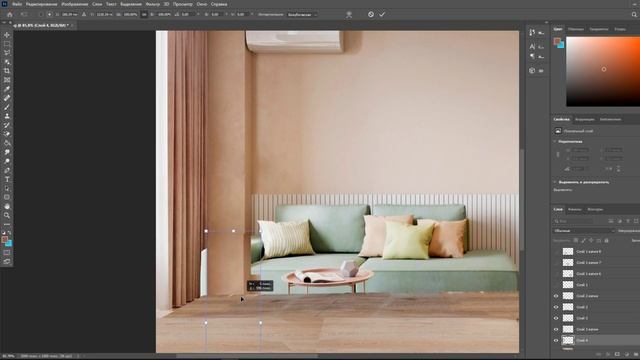Open the interpolation dropdown in options bar
This screenshot has height=360, width=640.
click(302, 14)
